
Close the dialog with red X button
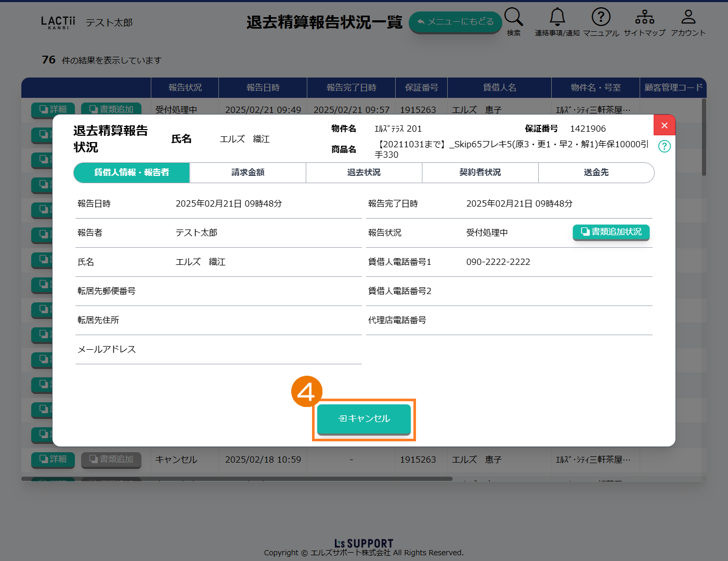tap(664, 125)
